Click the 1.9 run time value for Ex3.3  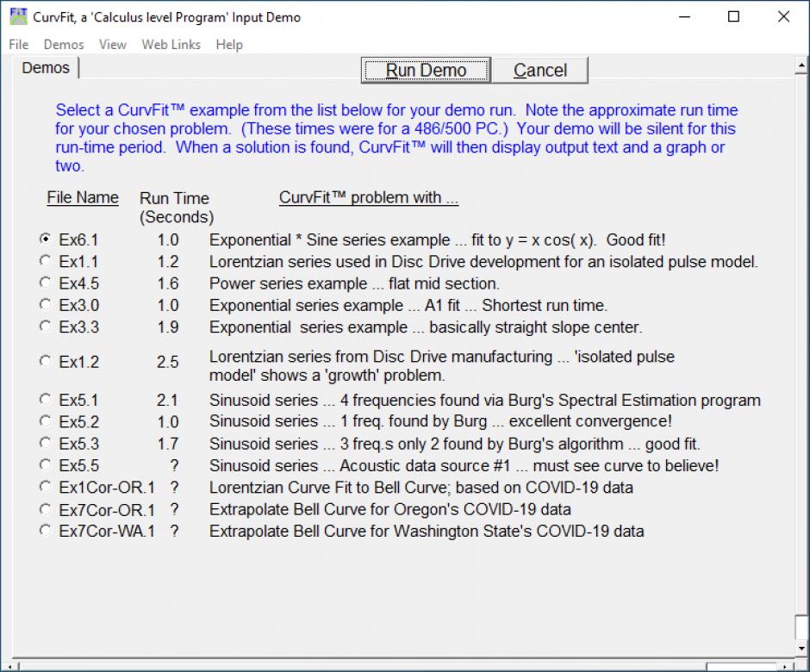(x=168, y=327)
